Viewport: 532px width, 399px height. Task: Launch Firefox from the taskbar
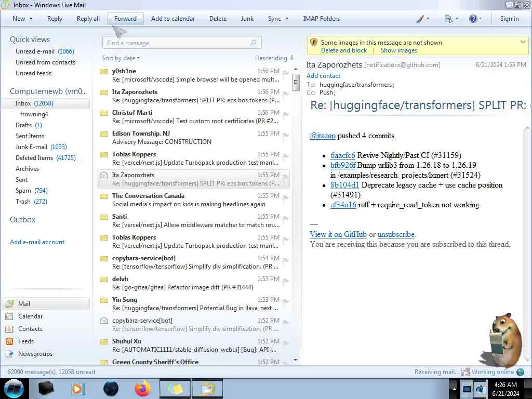(x=143, y=389)
